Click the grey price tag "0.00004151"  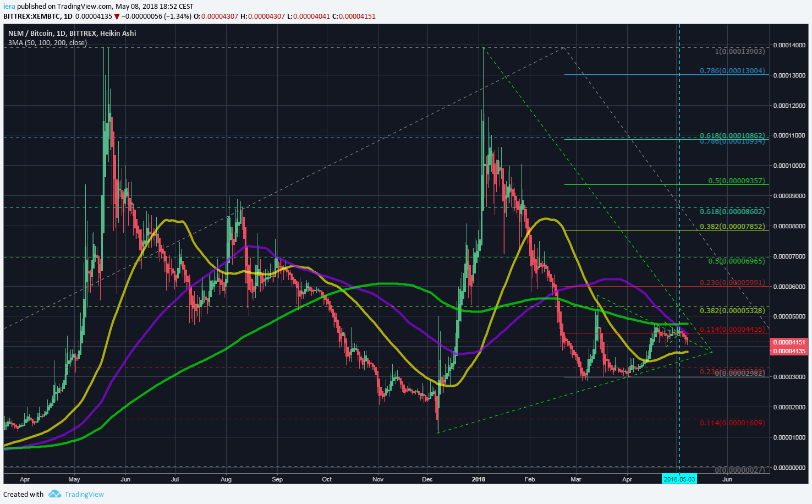[x=790, y=342]
